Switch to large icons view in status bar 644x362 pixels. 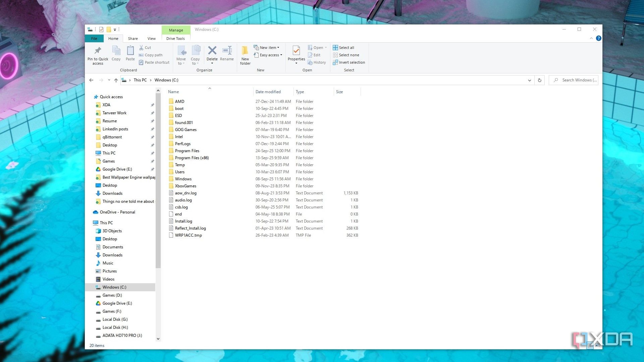coord(598,345)
